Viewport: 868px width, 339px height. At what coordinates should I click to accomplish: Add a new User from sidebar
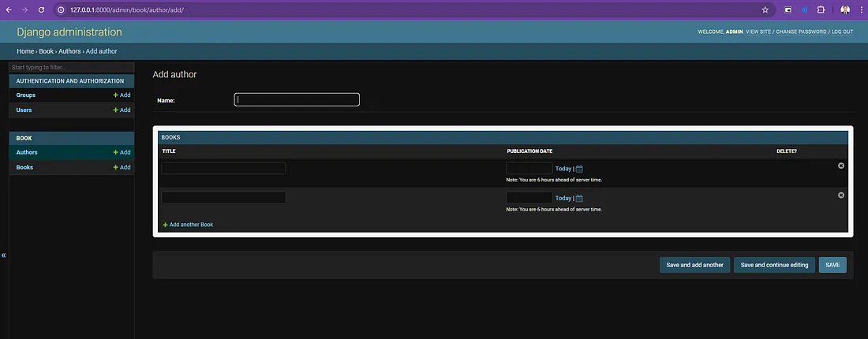[x=122, y=110]
